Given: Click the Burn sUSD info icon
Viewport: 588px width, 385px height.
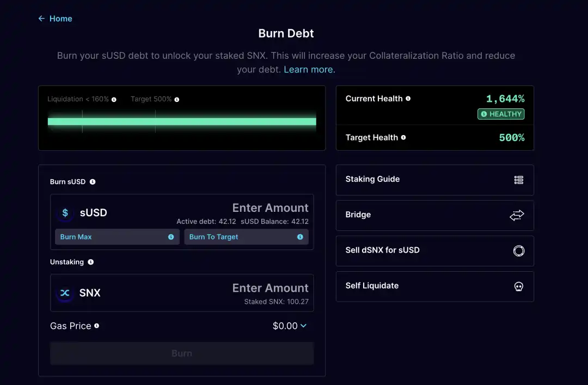Looking at the screenshot, I should point(93,182).
